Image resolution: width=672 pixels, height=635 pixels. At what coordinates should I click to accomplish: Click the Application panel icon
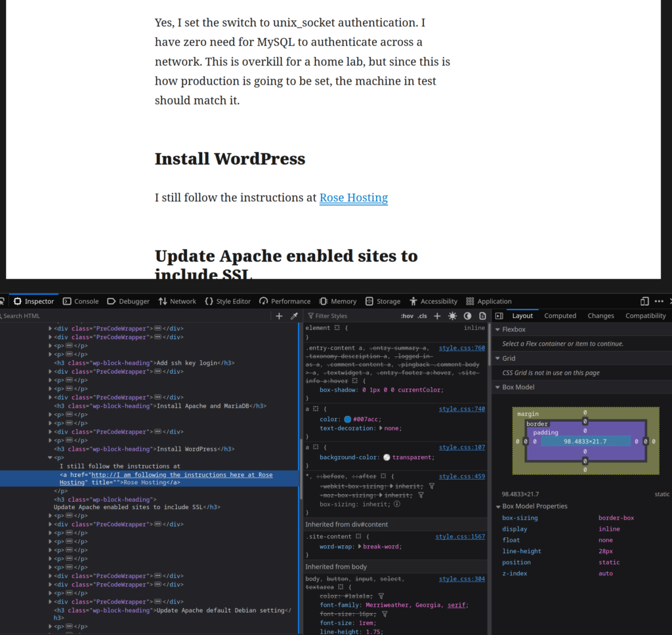(x=470, y=301)
